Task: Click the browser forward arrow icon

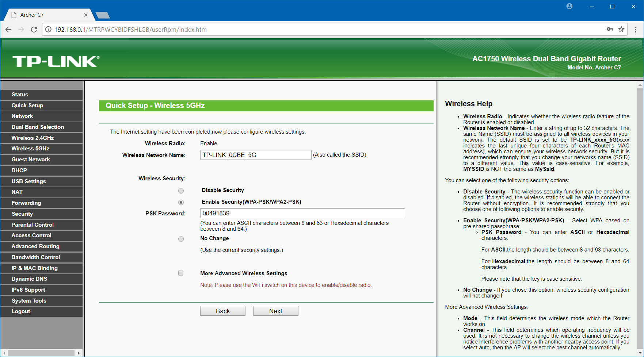Action: point(21,30)
